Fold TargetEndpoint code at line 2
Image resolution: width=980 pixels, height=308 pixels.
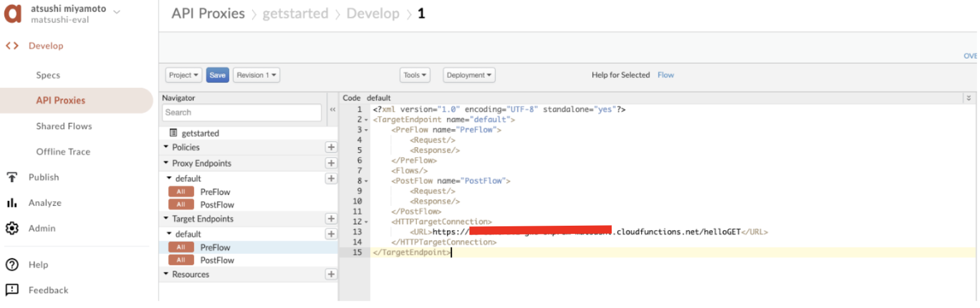point(366,120)
